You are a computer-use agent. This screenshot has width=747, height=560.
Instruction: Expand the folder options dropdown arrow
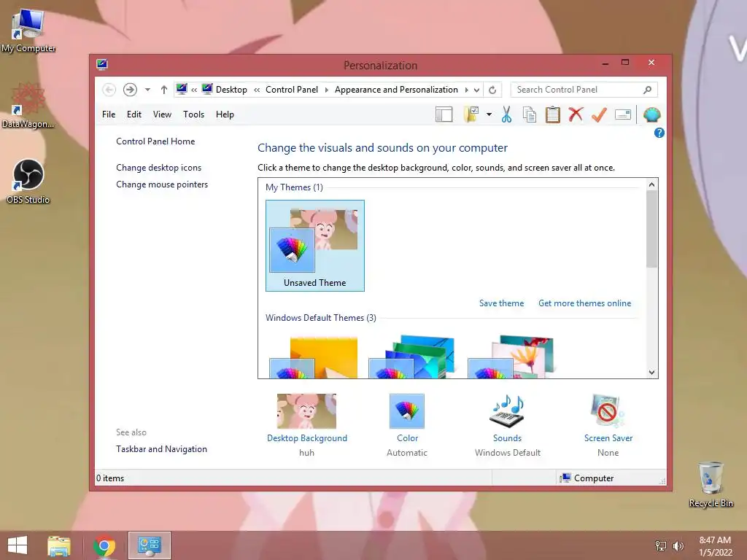[489, 114]
